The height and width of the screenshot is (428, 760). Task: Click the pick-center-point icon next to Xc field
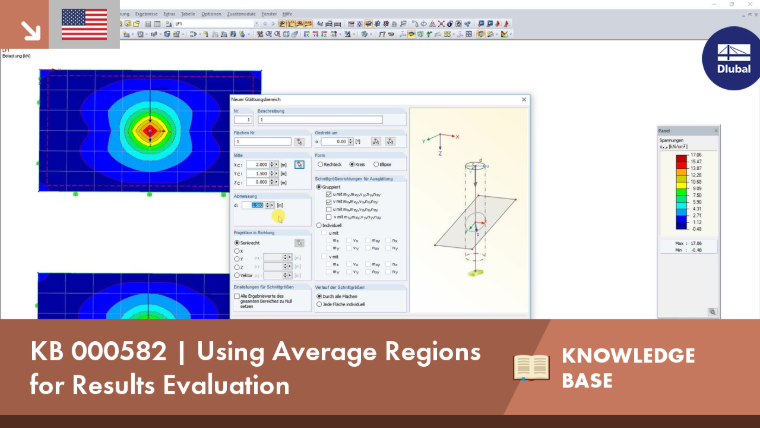coord(300,164)
